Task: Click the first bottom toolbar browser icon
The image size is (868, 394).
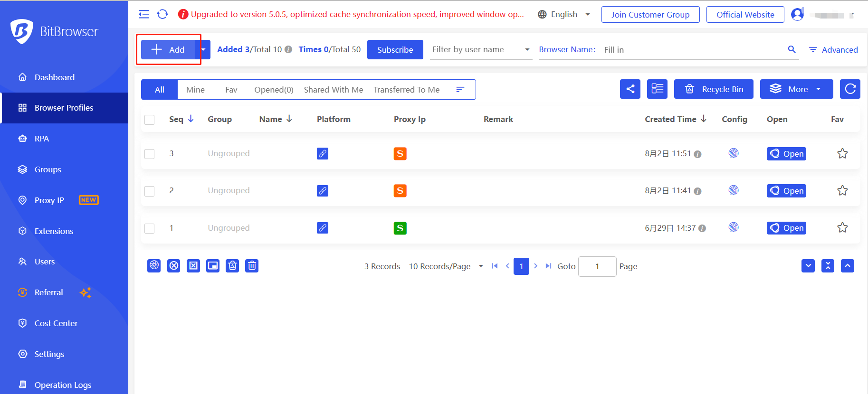Action: tap(154, 266)
